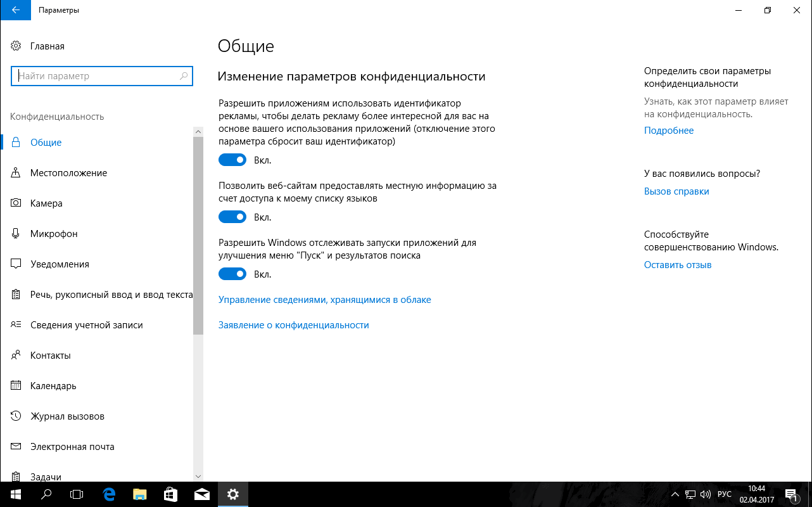
Task: Open the Mail app on the taskbar
Action: (x=202, y=494)
